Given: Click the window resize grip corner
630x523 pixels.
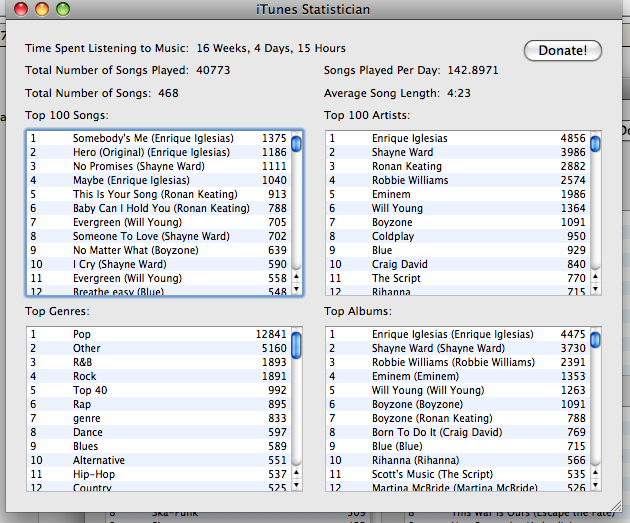Looking at the screenshot, I should click(x=616, y=506).
